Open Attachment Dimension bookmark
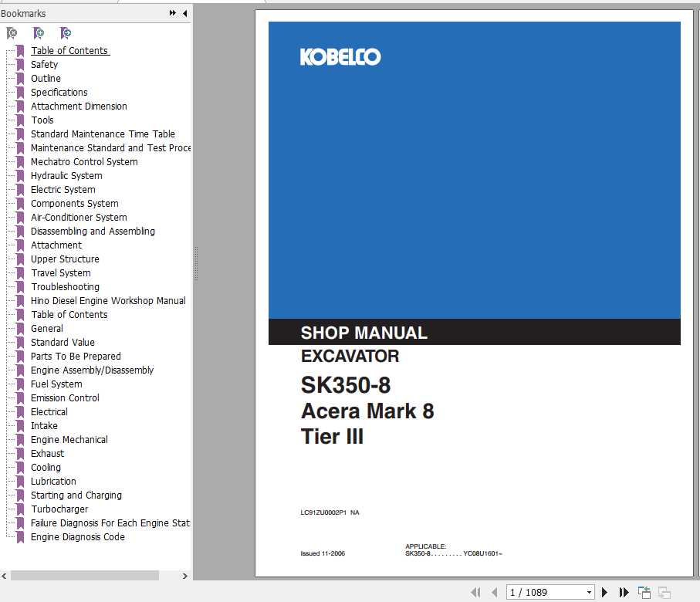 [x=79, y=106]
